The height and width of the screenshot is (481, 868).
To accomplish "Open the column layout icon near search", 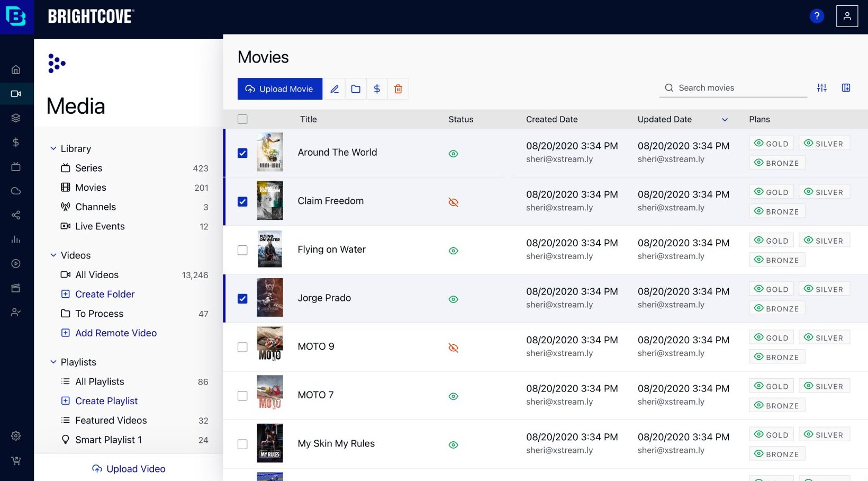I will (846, 88).
